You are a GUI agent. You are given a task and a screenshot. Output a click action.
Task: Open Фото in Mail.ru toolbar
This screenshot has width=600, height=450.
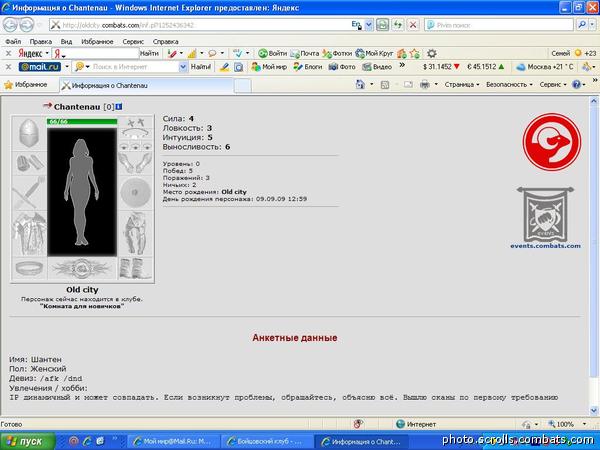click(342, 67)
